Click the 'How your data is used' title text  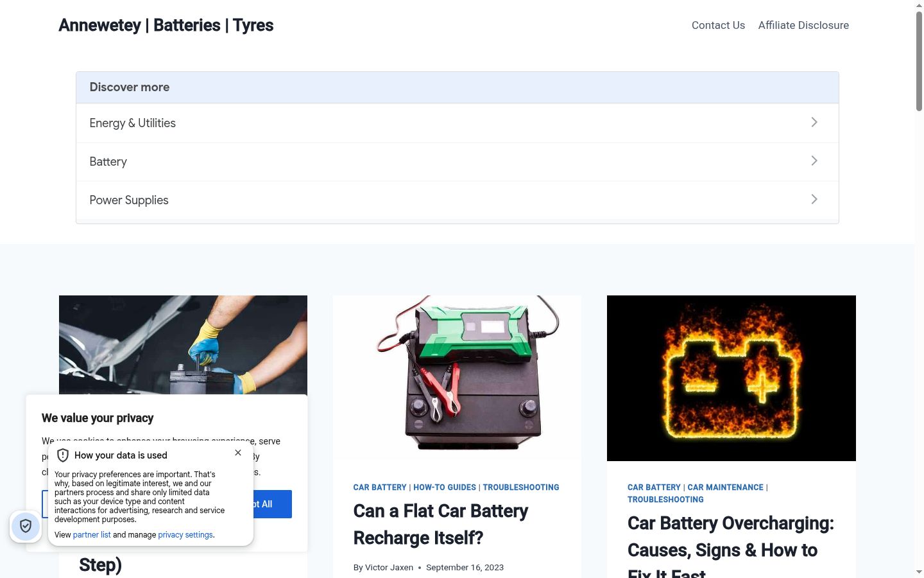[x=121, y=455]
